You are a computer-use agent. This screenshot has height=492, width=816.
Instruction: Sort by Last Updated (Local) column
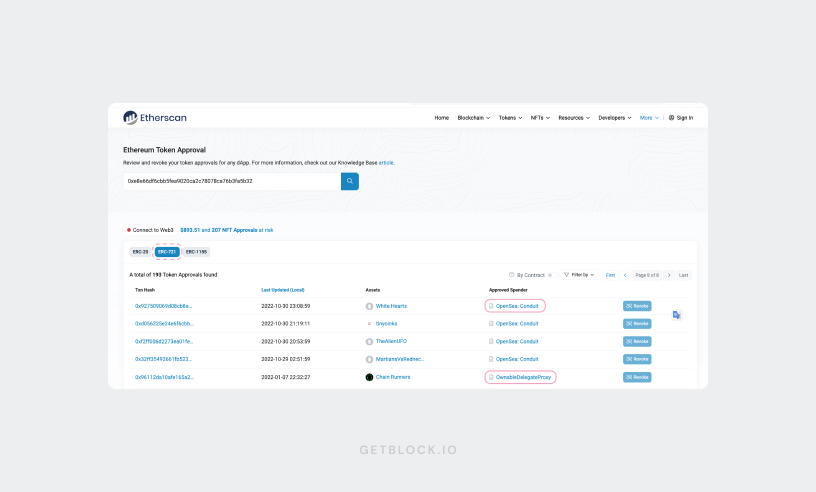[x=283, y=290]
